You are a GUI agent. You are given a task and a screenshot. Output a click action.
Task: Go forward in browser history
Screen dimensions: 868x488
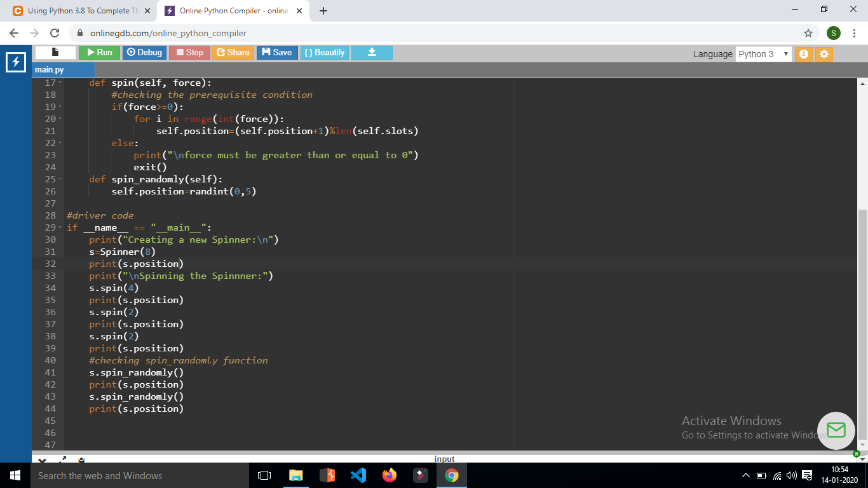[34, 33]
